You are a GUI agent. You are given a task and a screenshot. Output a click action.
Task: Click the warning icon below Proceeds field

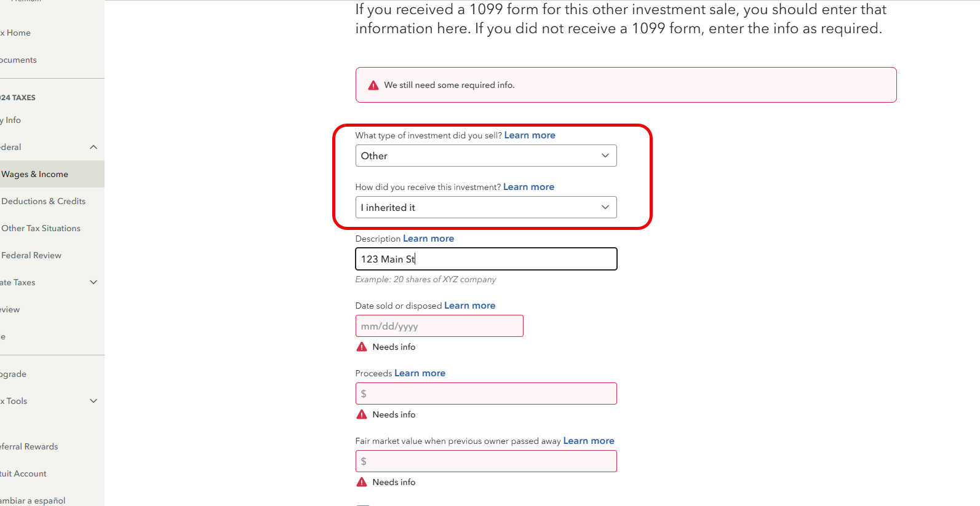(x=362, y=414)
